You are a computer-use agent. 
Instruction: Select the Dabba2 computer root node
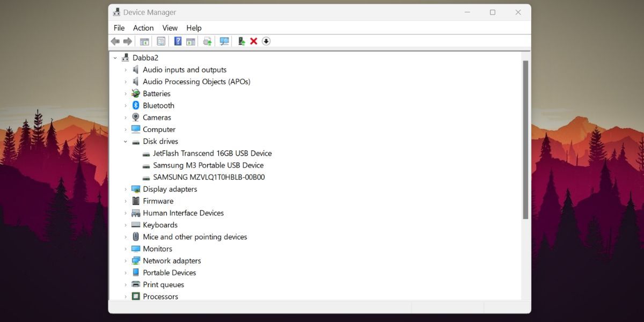pyautogui.click(x=145, y=57)
